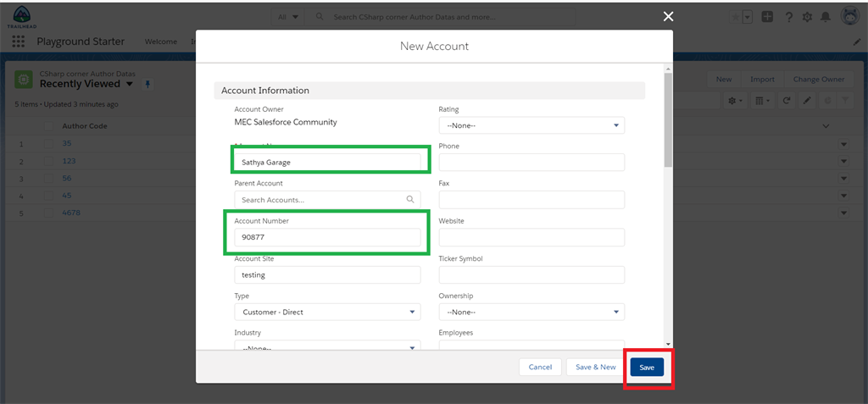Open row actions for record 4678

click(x=843, y=213)
